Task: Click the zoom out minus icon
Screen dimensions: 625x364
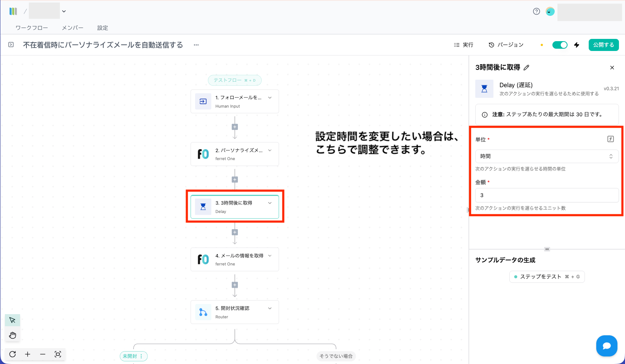Action: pyautogui.click(x=43, y=354)
